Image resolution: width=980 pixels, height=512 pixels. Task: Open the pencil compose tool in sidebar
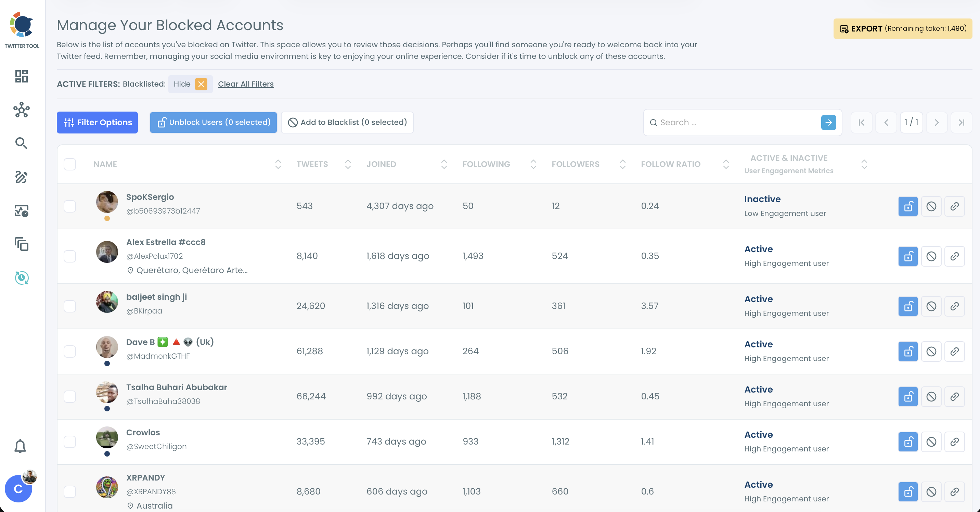pos(21,177)
